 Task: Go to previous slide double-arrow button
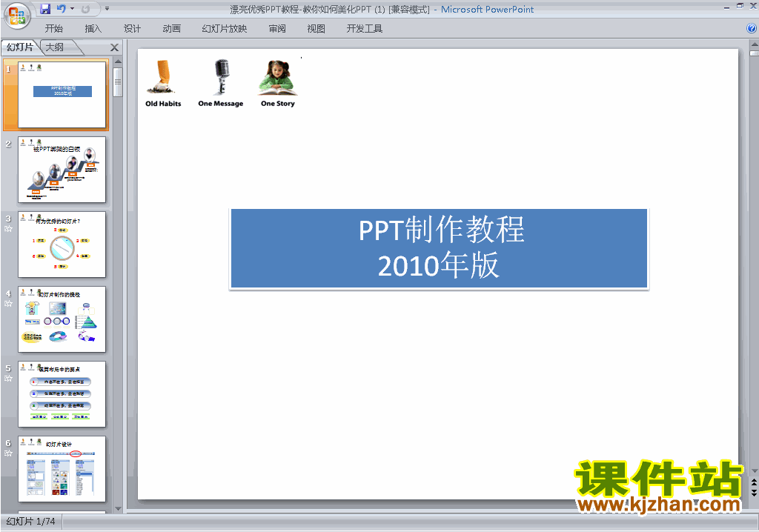point(754,482)
